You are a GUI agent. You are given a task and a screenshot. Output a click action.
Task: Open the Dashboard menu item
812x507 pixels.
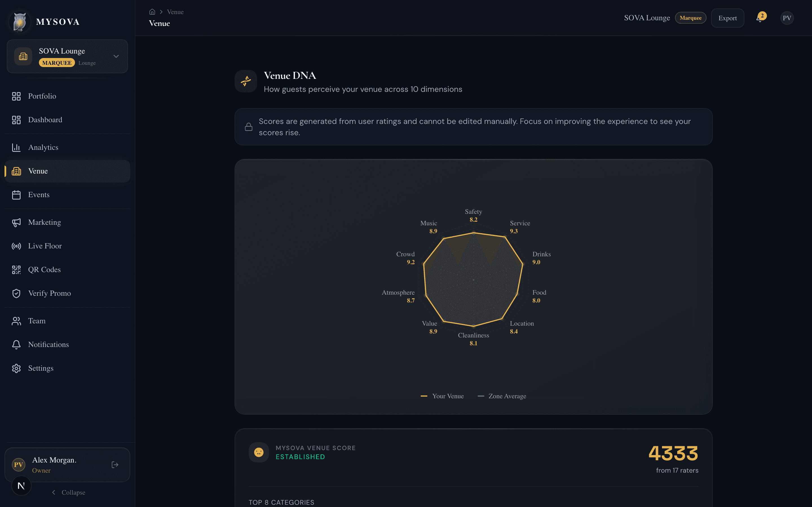pyautogui.click(x=45, y=120)
